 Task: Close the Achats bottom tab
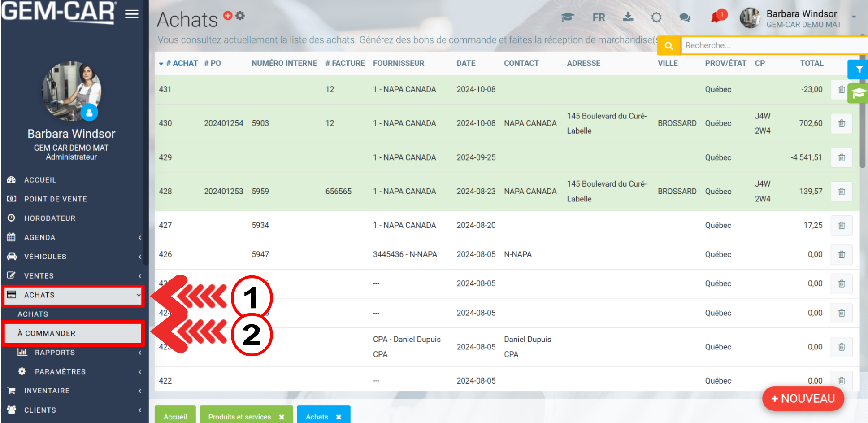click(x=339, y=417)
